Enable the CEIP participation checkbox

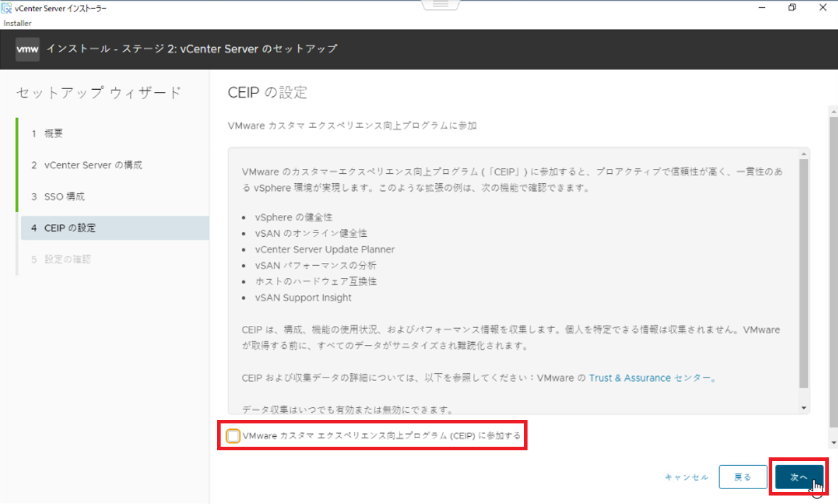pos(233,436)
